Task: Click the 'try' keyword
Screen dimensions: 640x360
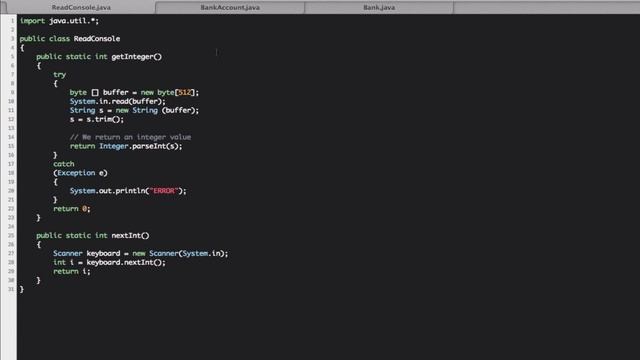Action: point(59,75)
